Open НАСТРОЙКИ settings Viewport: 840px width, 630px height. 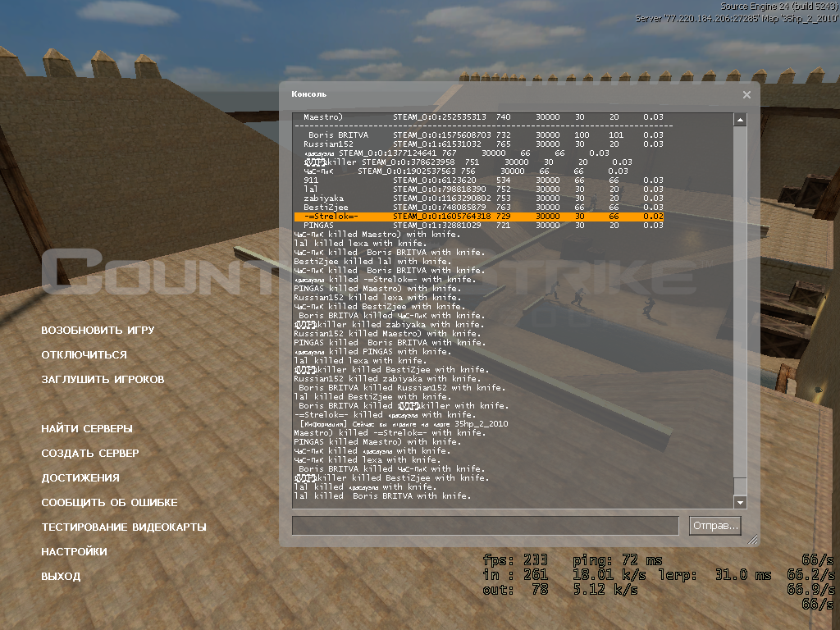tap(74, 552)
